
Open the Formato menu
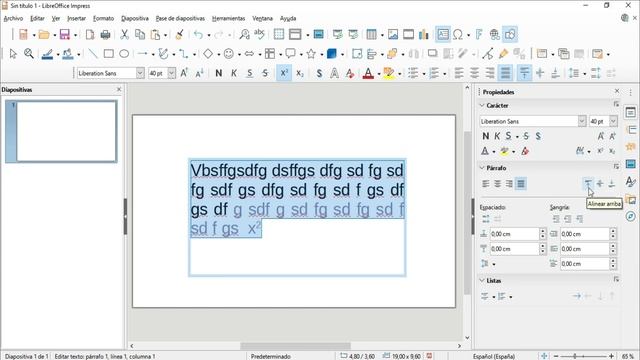coord(103,18)
